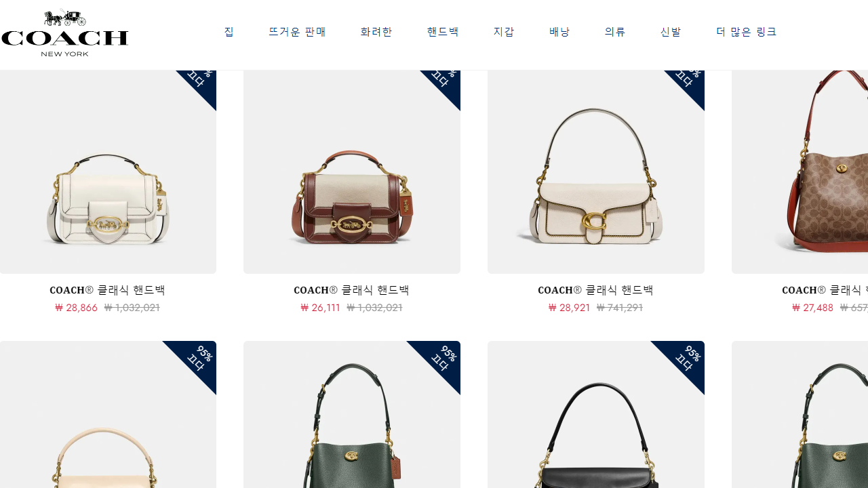
Task: Click product title above ₩ 26,111 price
Action: click(x=352, y=290)
